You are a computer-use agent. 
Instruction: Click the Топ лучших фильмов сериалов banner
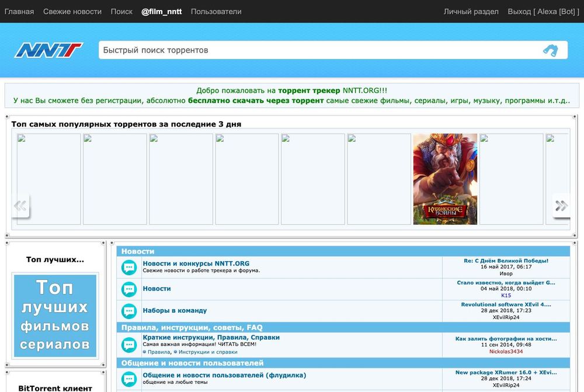[55, 316]
